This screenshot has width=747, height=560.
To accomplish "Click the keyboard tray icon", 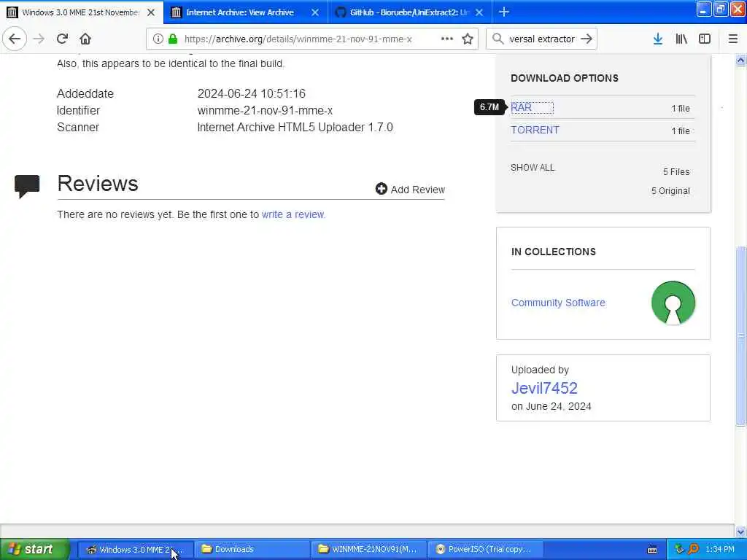I will [652, 550].
